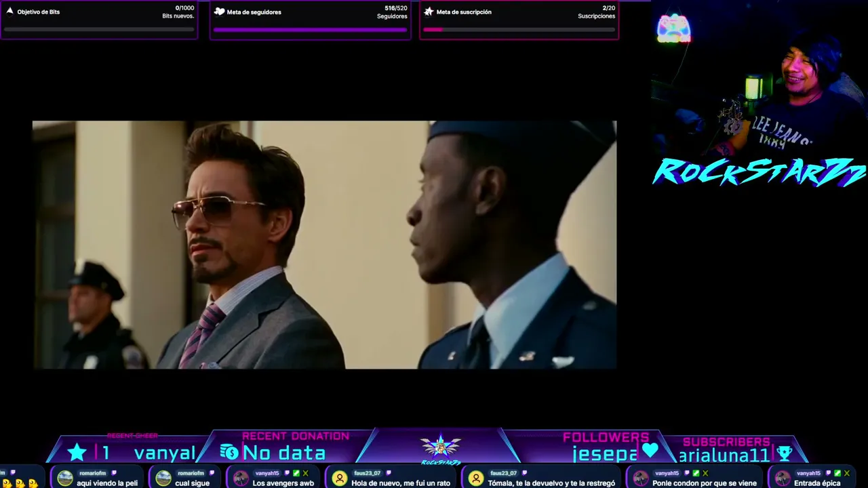The width and height of the screenshot is (868, 488).
Task: Click the movie video frame
Action: click(324, 245)
